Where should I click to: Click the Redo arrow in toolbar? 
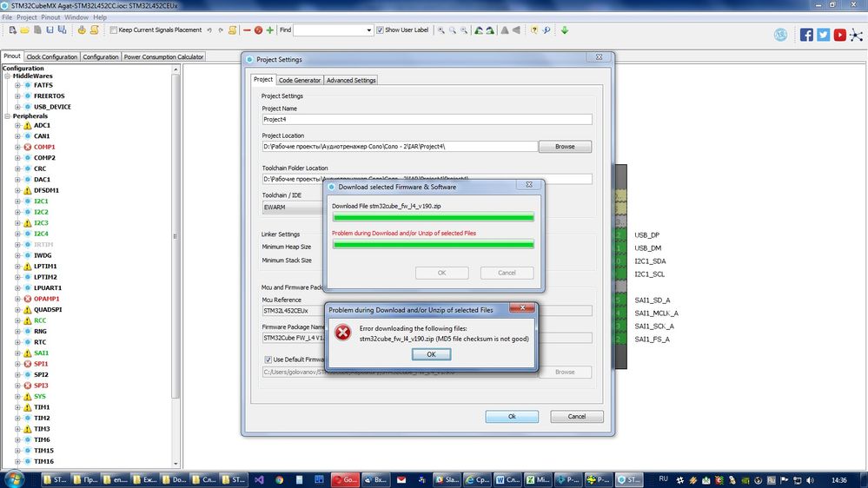pyautogui.click(x=221, y=30)
